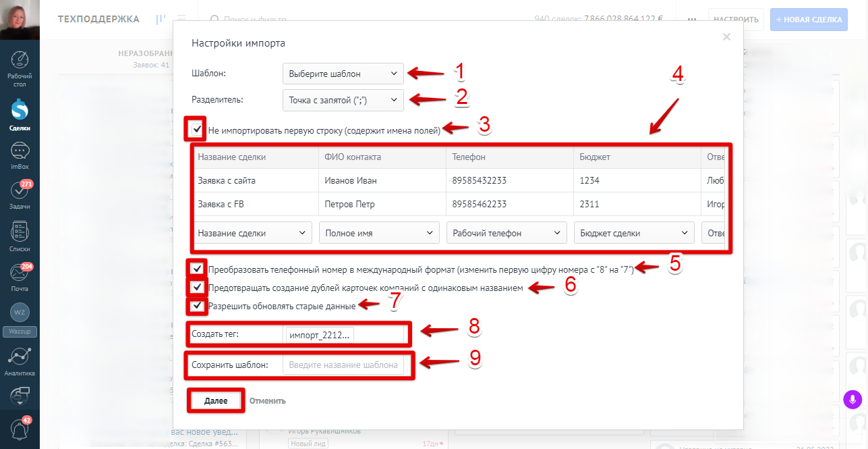The image size is (868, 449).
Task: Click the purple microphone button
Action: point(853,399)
